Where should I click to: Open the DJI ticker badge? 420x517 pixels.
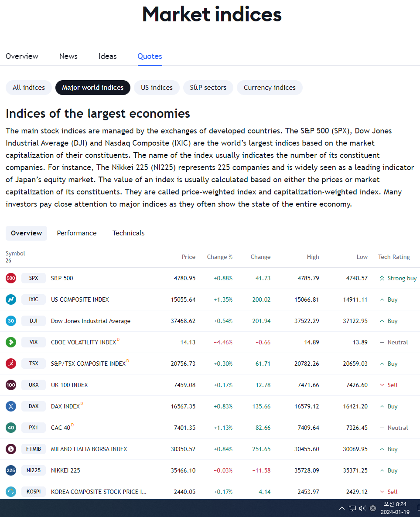(34, 321)
